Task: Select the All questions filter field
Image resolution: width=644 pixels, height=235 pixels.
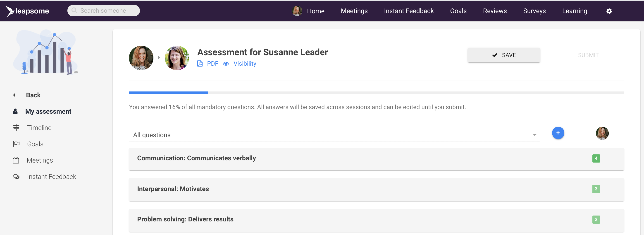Action: 334,135
